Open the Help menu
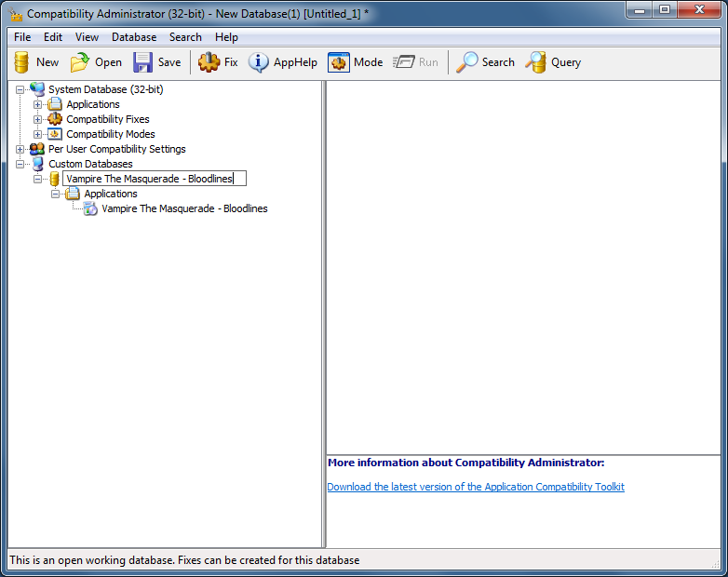Viewport: 728px width, 577px height. [x=226, y=37]
